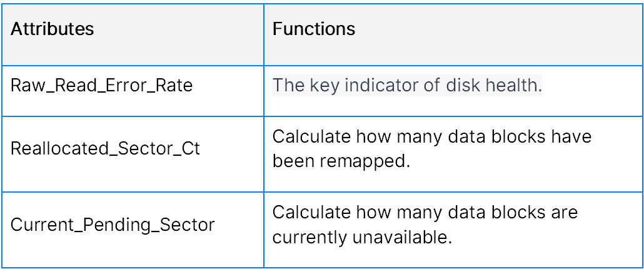Click the word "are" in Current_Pending row
644x269 pixels.
(x=565, y=213)
